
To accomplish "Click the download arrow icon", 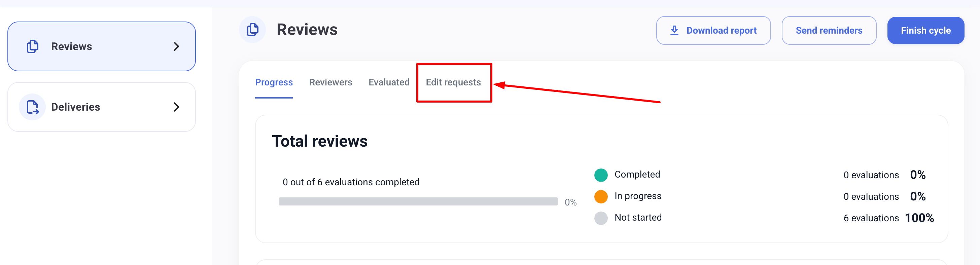I will (x=674, y=30).
